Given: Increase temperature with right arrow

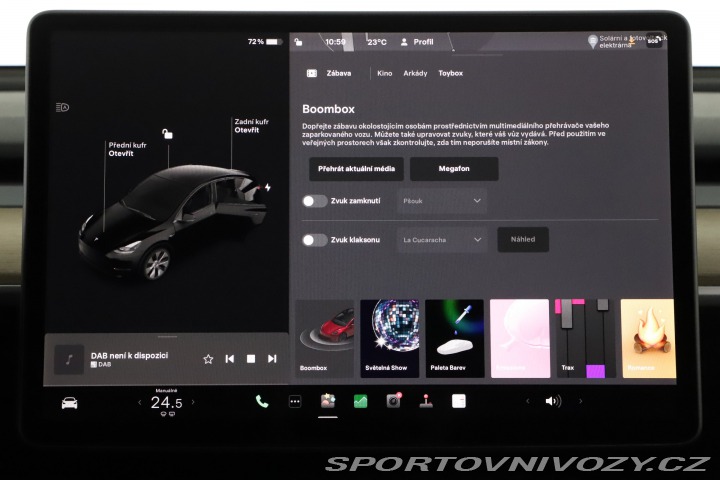Looking at the screenshot, I should tap(193, 402).
